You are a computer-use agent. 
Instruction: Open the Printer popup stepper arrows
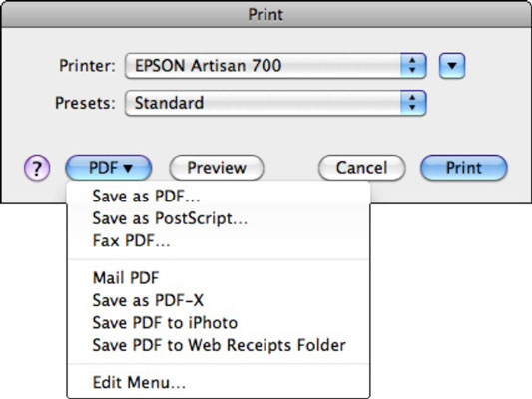(413, 66)
